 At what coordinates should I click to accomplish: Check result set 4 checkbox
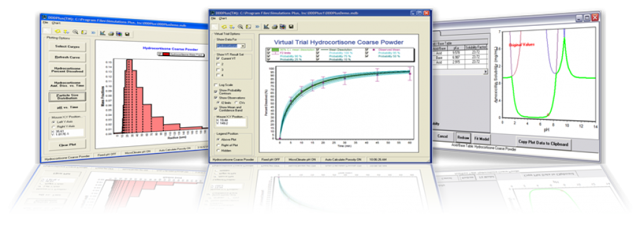click(x=218, y=75)
